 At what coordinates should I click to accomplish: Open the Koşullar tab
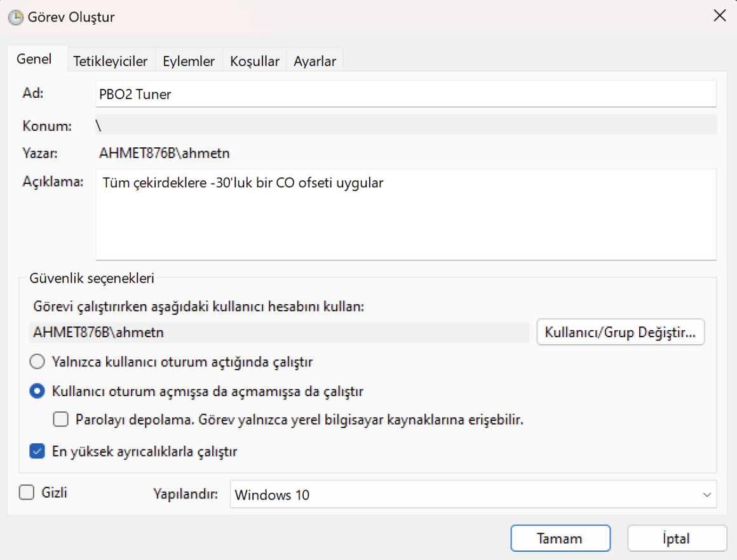tap(254, 61)
